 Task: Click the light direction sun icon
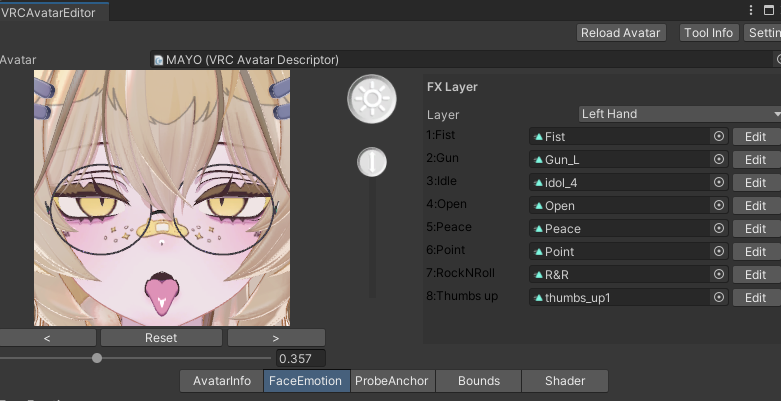tap(372, 99)
